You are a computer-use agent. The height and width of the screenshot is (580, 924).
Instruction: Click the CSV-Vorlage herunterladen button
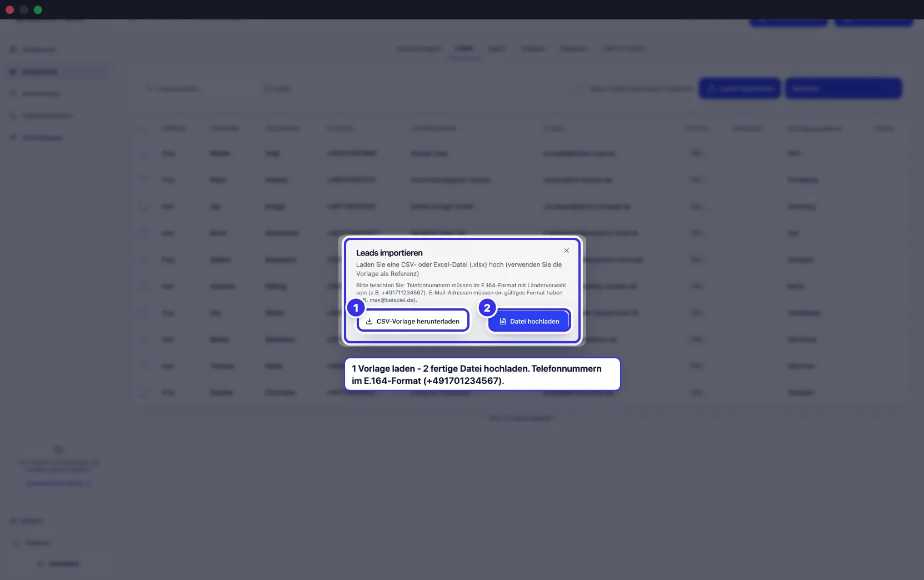[413, 321]
